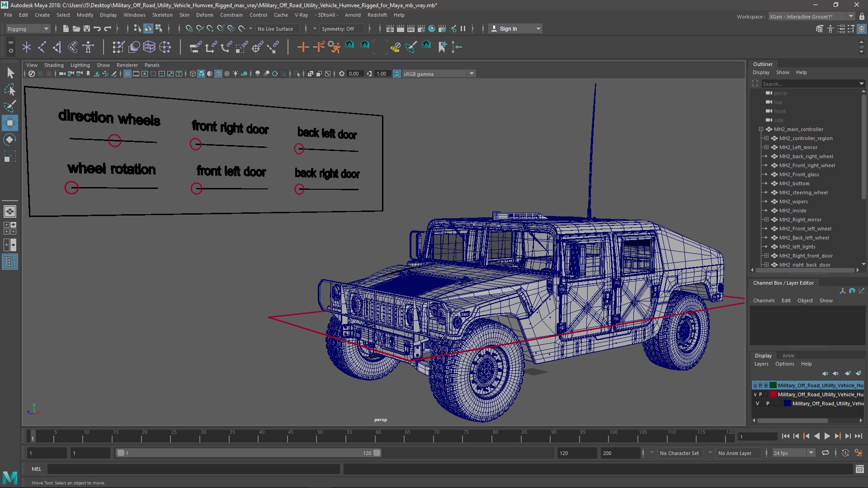Screen dimensions: 868x488
Task: Expand MH2_controller_region in Outliner
Action: point(766,138)
